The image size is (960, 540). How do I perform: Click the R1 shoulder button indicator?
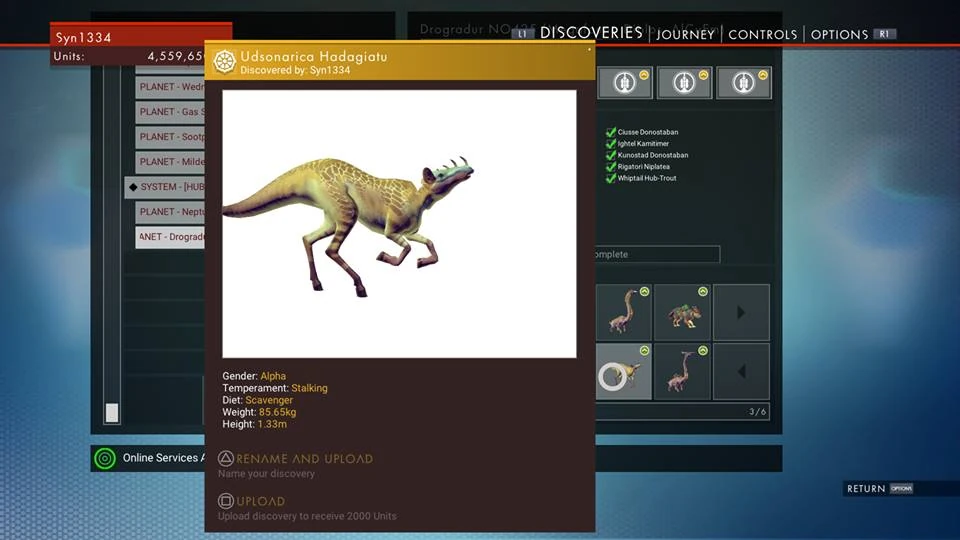[x=884, y=34]
